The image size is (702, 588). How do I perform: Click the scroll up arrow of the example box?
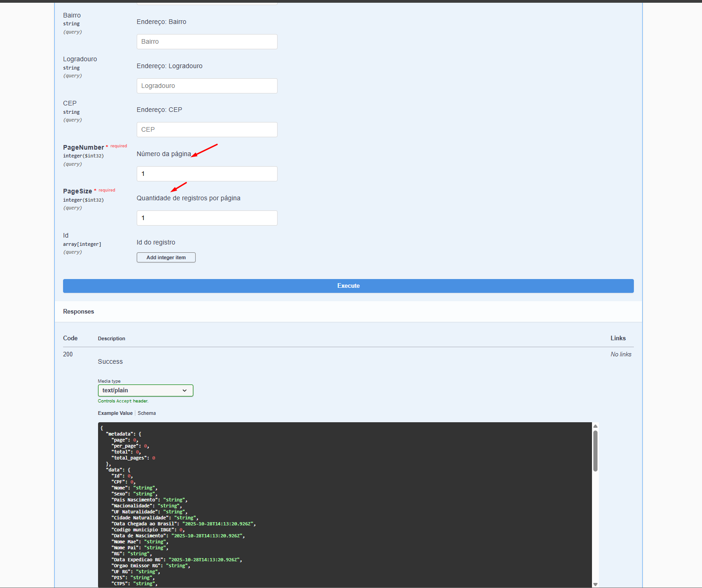point(595,426)
